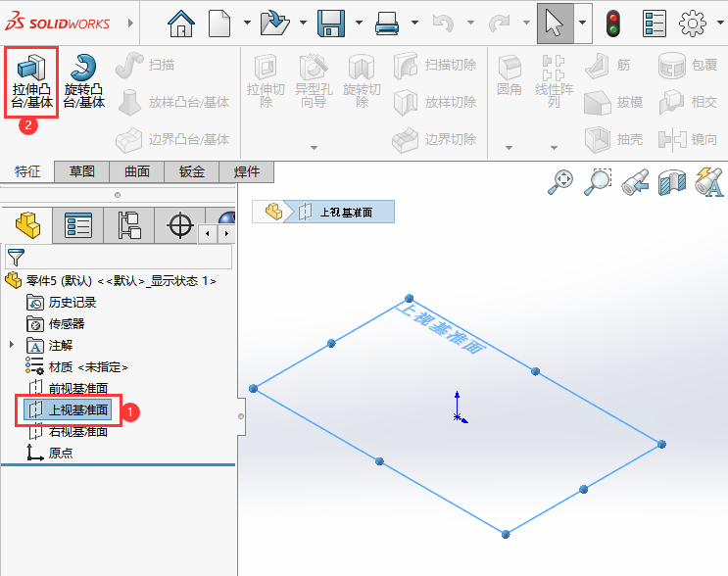Screen dimensions: 728x576
Task: Open the 异型孔向导 hole wizard
Action: click(x=314, y=81)
